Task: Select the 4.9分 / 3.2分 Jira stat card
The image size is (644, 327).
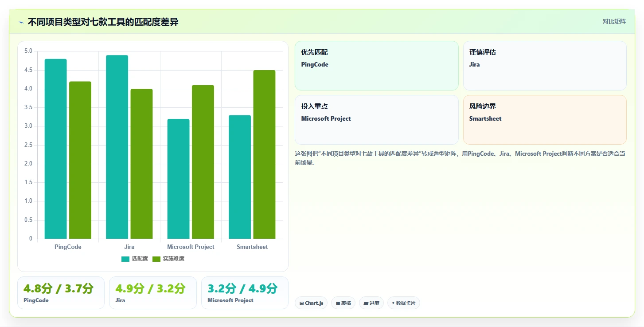Action: point(152,293)
